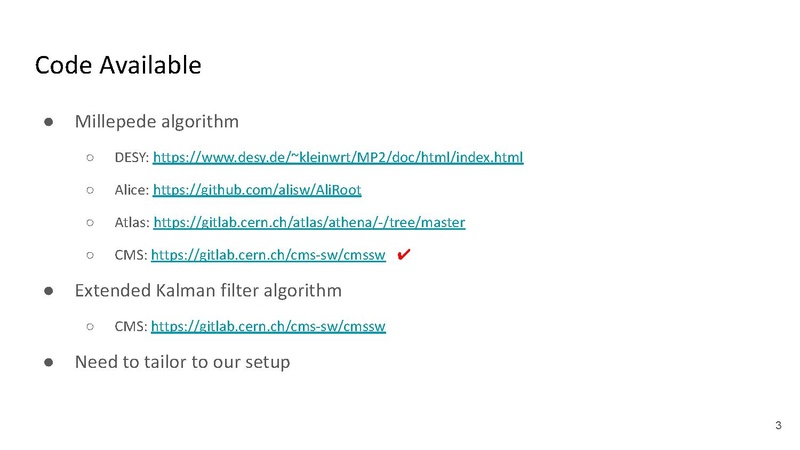This screenshot has height=450, width=800.
Task: Click the "Atlas:" label
Action: [132, 222]
